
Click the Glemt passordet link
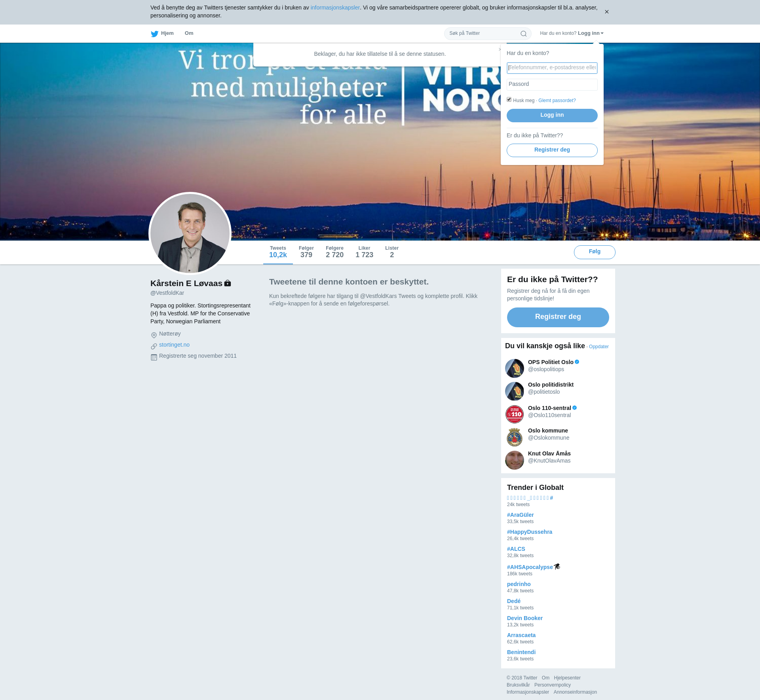tap(557, 101)
